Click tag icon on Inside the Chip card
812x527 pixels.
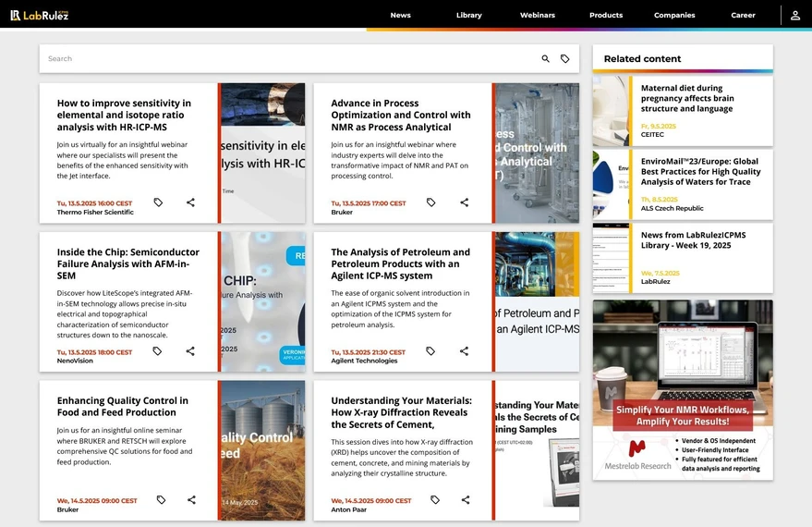pos(157,350)
